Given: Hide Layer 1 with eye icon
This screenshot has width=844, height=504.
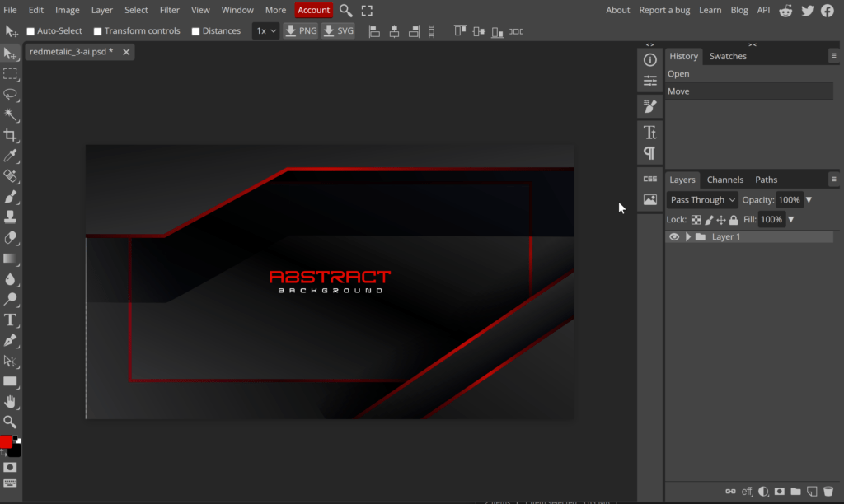Looking at the screenshot, I should pyautogui.click(x=674, y=236).
